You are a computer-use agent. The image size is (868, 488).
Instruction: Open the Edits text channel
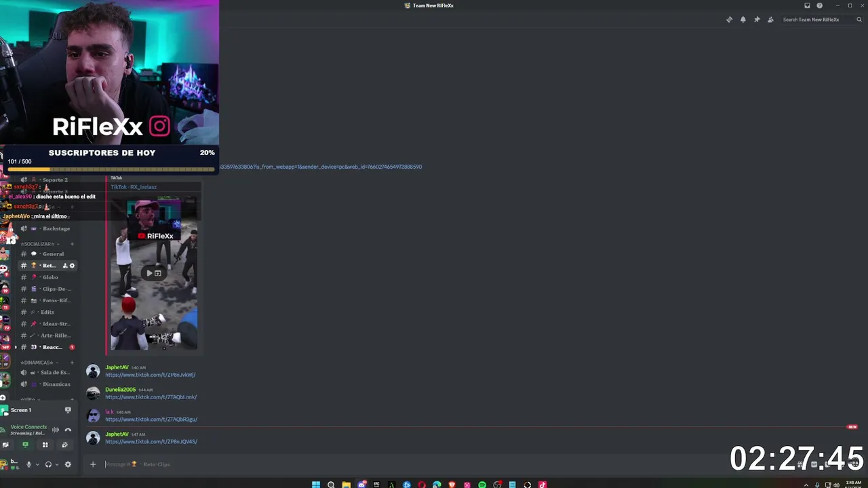[47, 312]
